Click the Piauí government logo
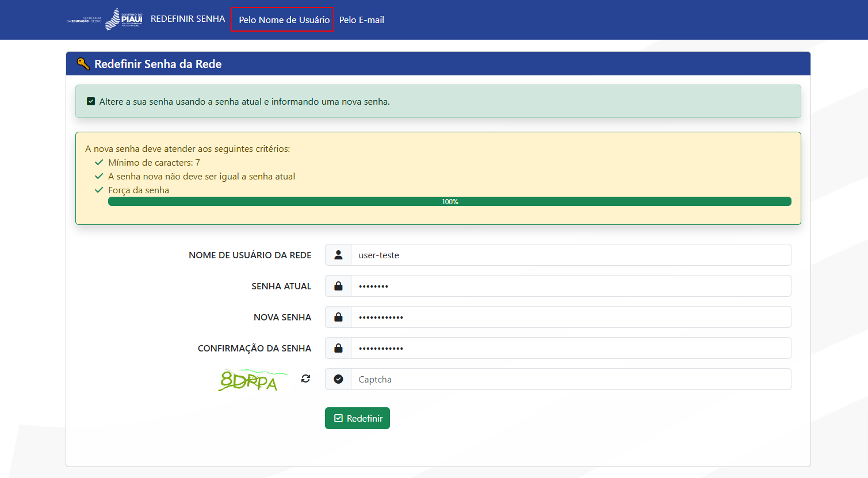The width and height of the screenshot is (868, 478). [x=124, y=19]
